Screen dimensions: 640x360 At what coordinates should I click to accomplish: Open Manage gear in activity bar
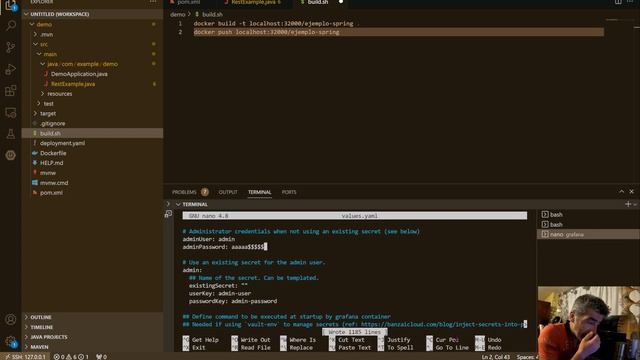(11, 341)
